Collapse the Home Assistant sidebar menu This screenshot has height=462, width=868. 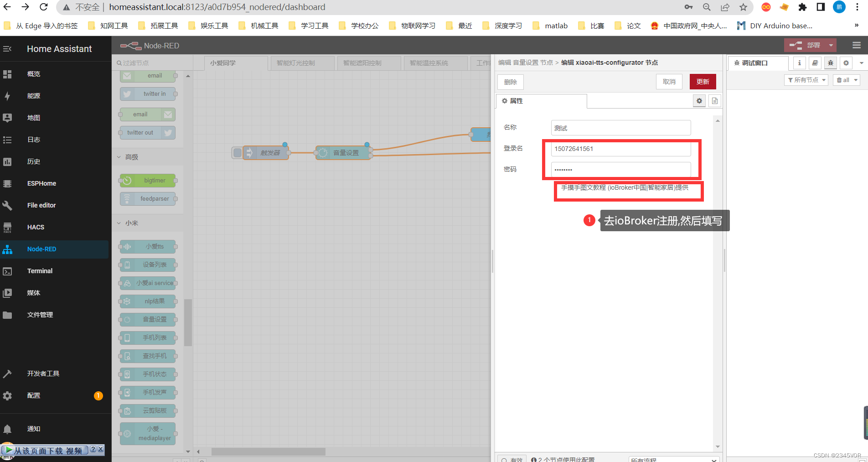[x=7, y=49]
